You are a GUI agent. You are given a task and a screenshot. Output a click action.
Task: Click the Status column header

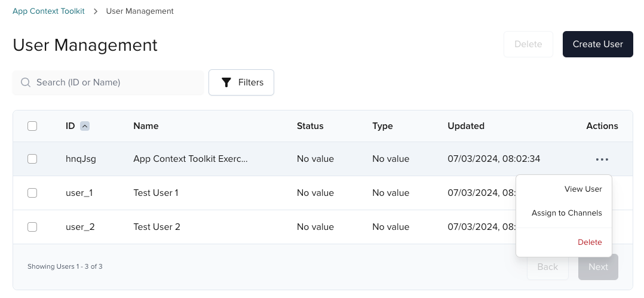[310, 126]
